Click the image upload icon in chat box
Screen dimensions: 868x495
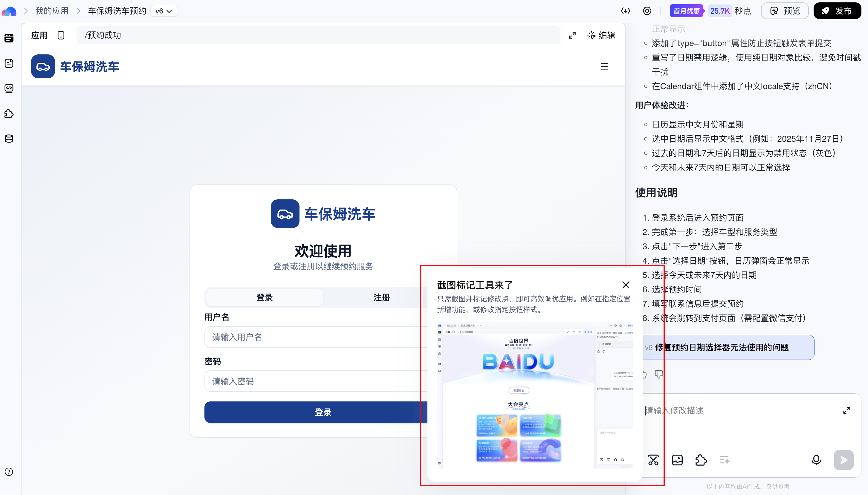coord(677,460)
